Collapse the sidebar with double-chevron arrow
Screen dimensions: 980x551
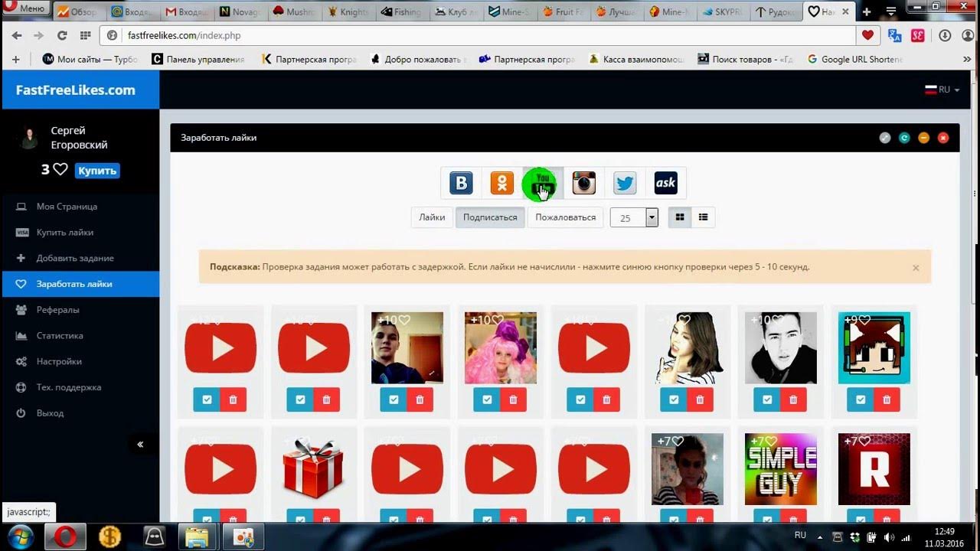pyautogui.click(x=140, y=445)
